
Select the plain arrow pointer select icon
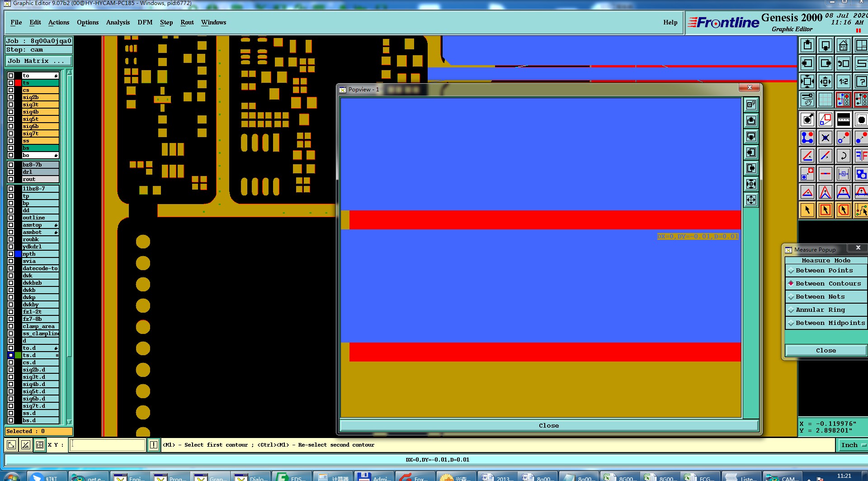807,210
